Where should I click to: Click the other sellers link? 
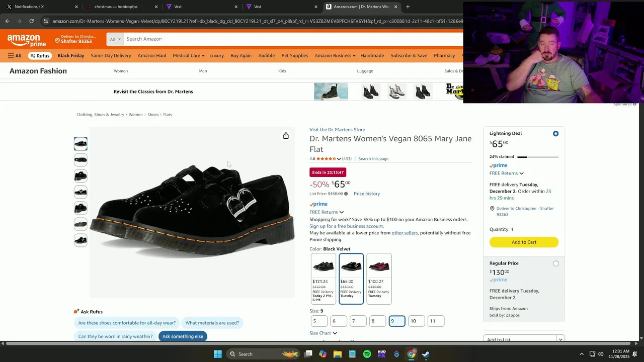click(405, 233)
